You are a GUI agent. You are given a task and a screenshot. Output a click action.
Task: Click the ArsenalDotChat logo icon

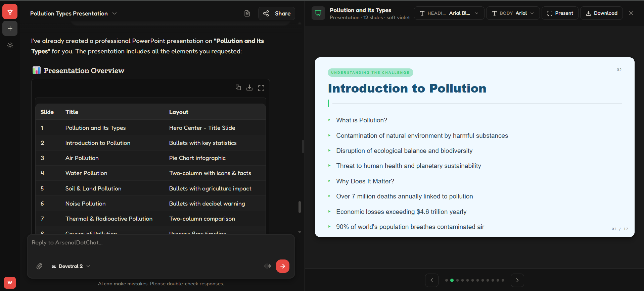tap(10, 12)
